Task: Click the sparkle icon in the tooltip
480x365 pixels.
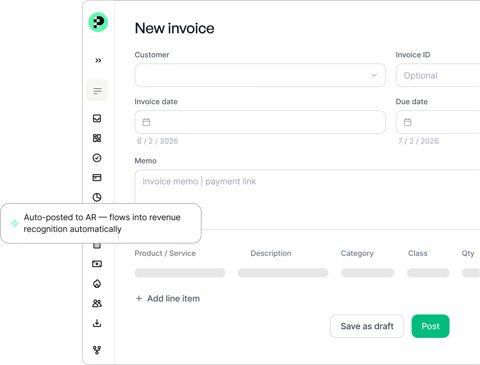Action: (14, 223)
